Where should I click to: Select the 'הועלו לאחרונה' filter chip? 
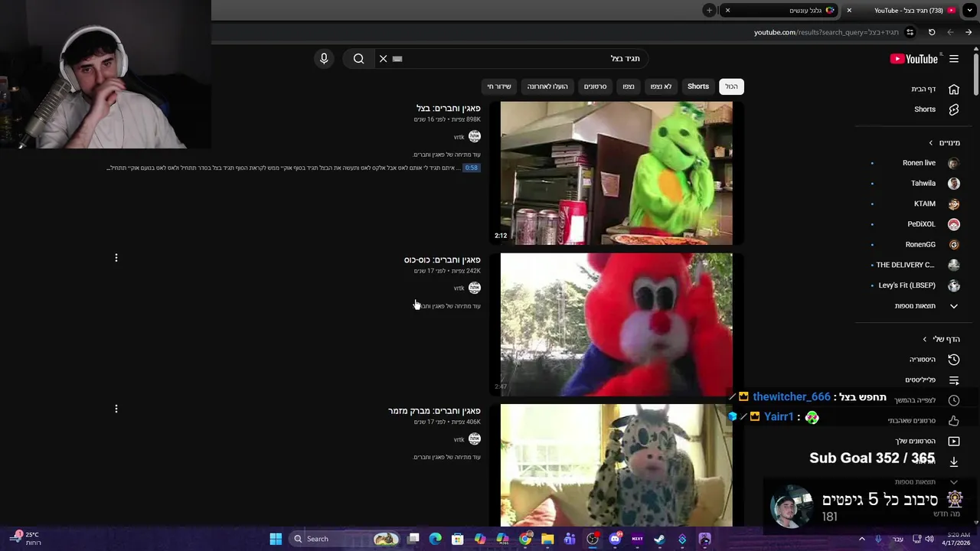pos(547,86)
